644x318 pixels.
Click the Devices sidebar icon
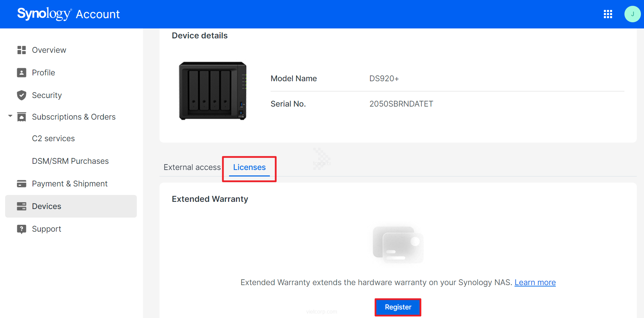pos(21,206)
